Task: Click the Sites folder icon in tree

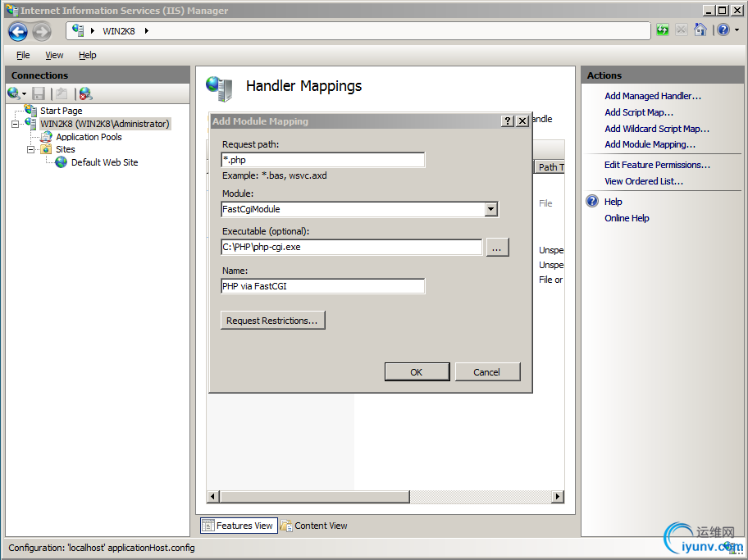Action: (46, 149)
